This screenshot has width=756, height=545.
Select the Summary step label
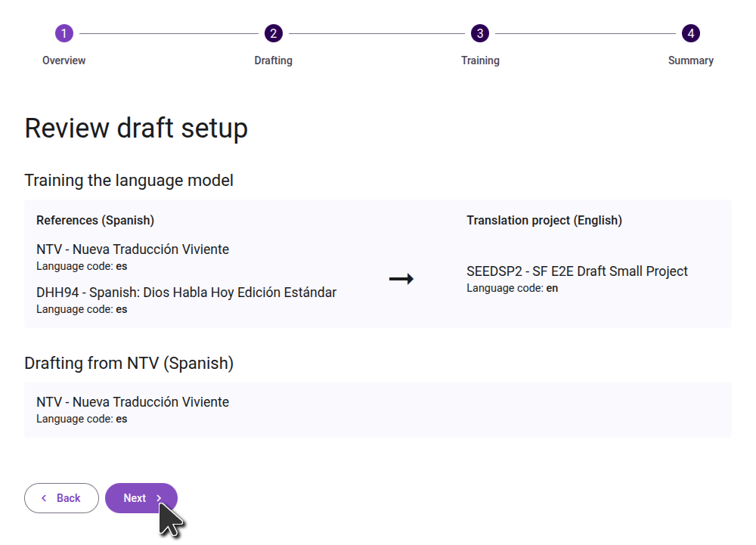point(690,60)
